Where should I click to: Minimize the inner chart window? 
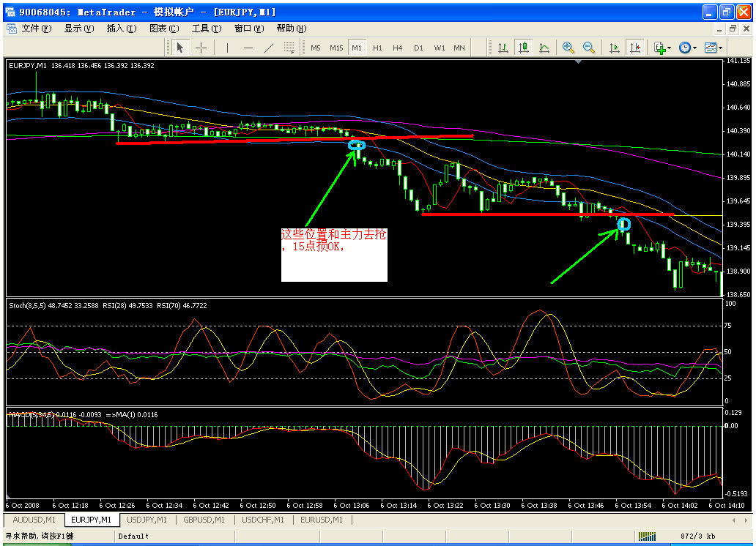tap(719, 29)
